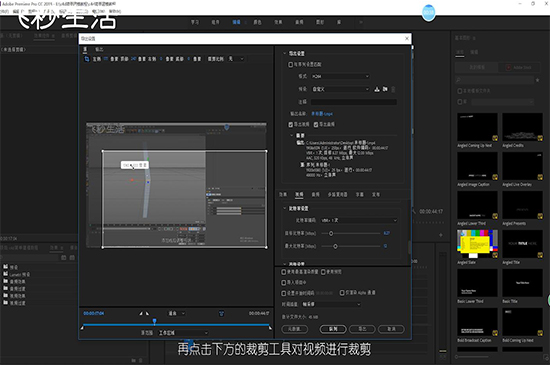Open the crop proportions dropdown
Viewport: 550px width, 365px height.
(236, 59)
